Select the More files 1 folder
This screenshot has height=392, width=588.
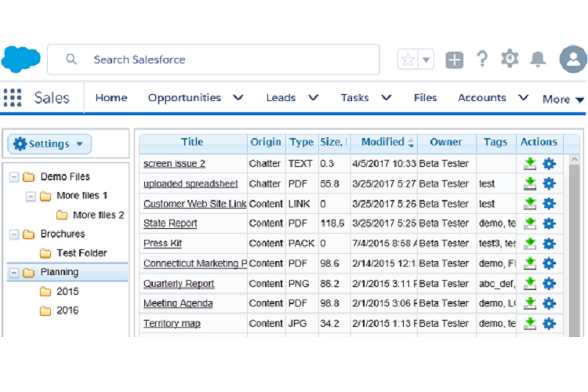pyautogui.click(x=82, y=195)
